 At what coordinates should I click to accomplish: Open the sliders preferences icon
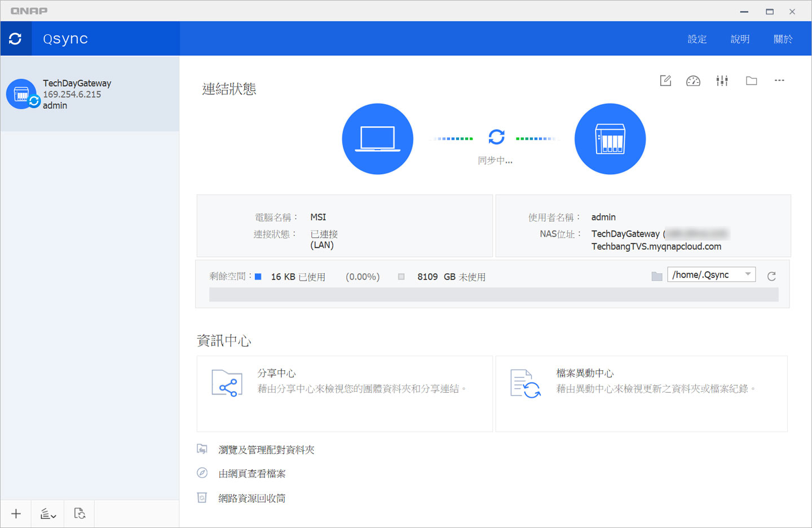tap(722, 81)
